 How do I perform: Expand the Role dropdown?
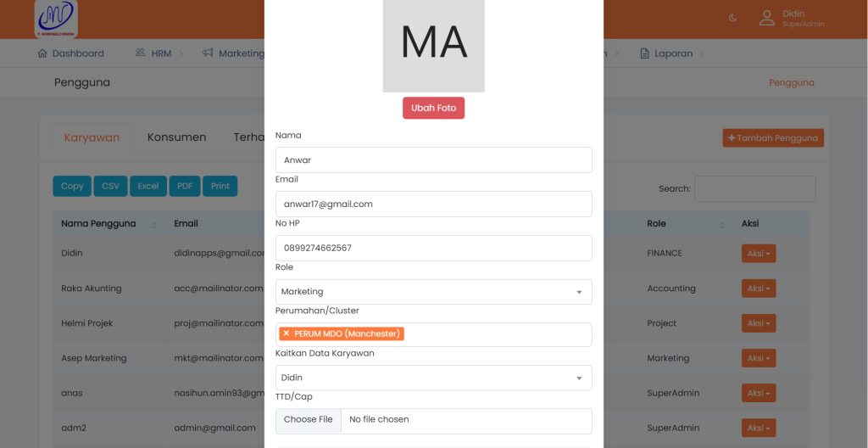pos(433,292)
